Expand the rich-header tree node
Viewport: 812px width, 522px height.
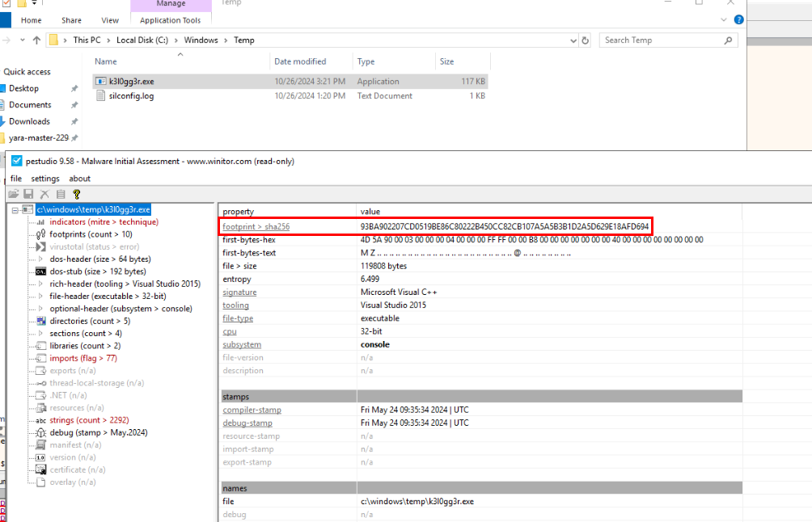tap(41, 284)
